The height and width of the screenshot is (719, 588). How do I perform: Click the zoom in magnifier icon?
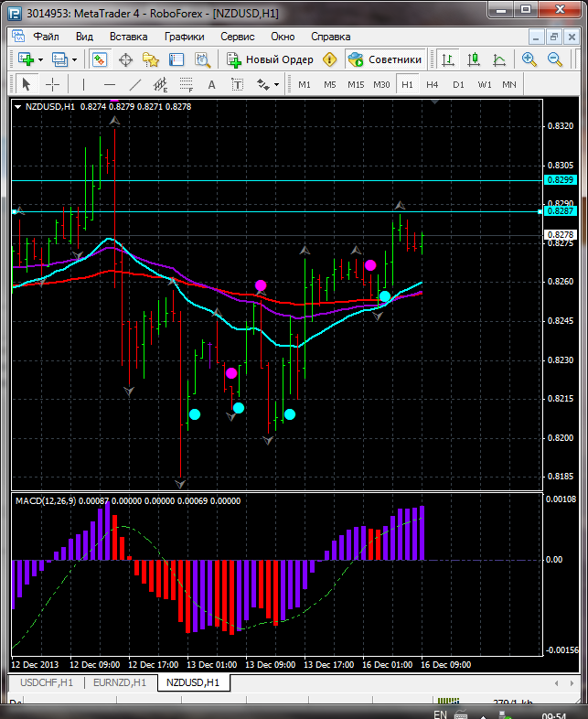pyautogui.click(x=529, y=59)
